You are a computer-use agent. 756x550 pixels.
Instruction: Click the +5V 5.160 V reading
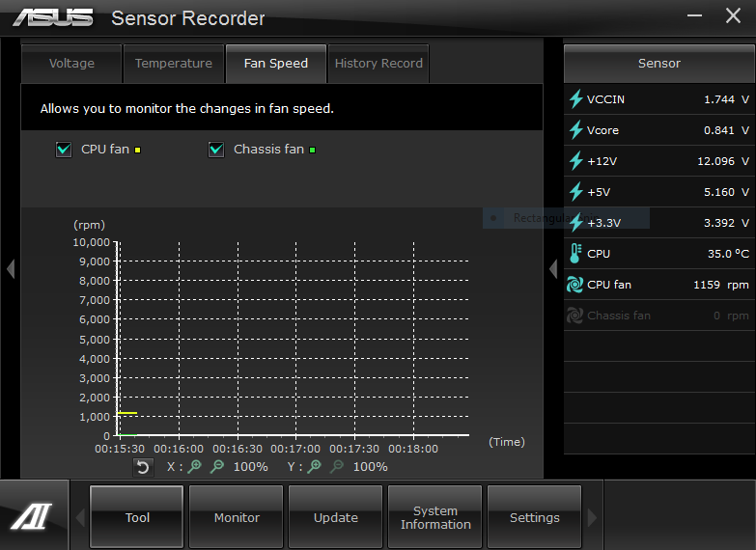(726, 192)
